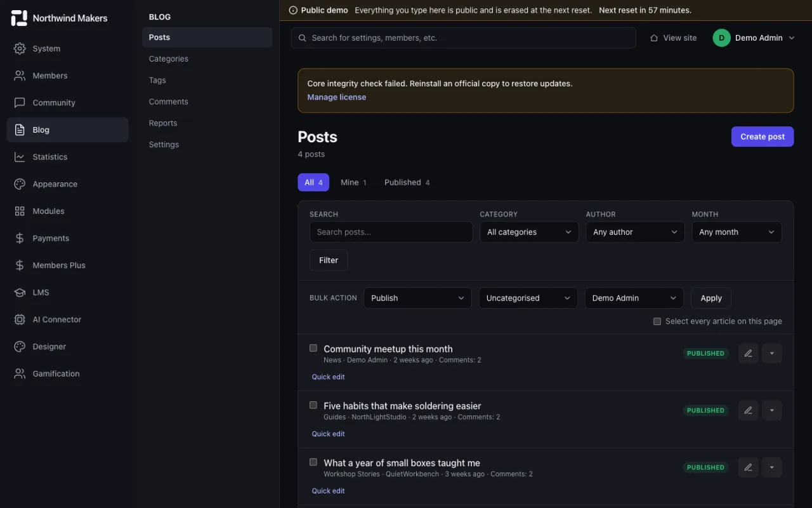Open Comments in the Blog submenu
The height and width of the screenshot is (508, 812).
(207, 102)
